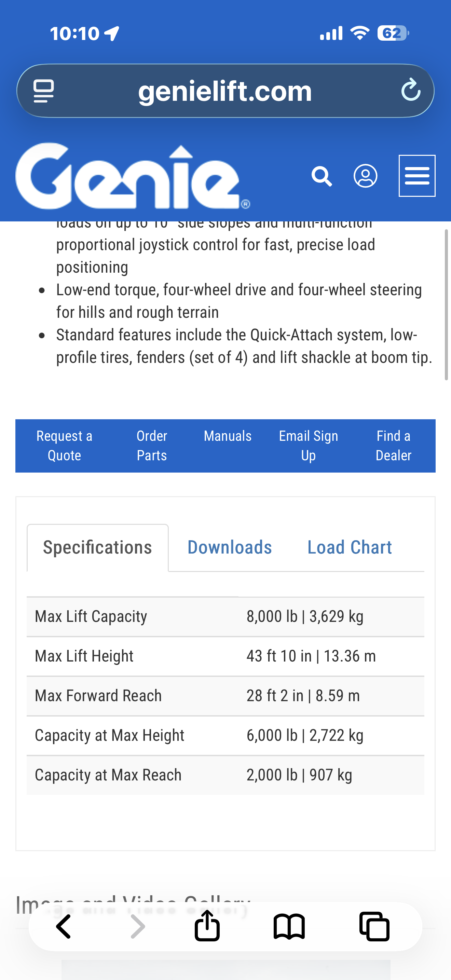Open the Safari share sheet
The height and width of the screenshot is (980, 451).
coord(207,925)
